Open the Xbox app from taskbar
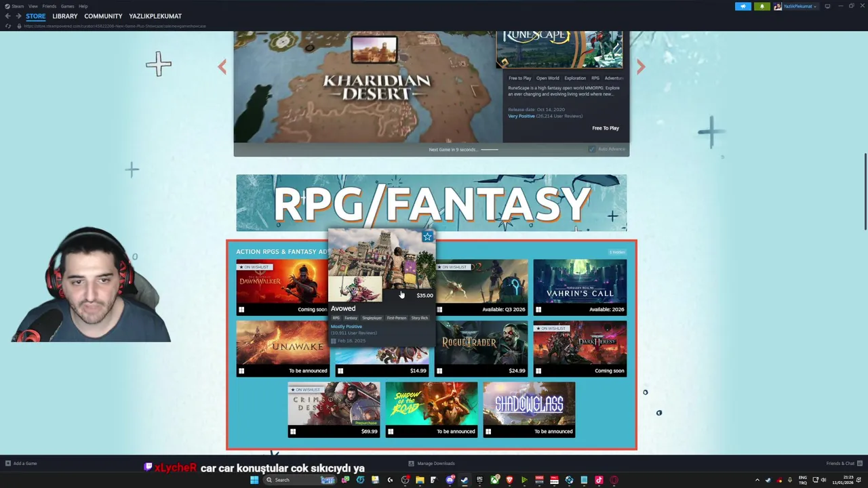The width and height of the screenshot is (868, 488). [x=494, y=480]
